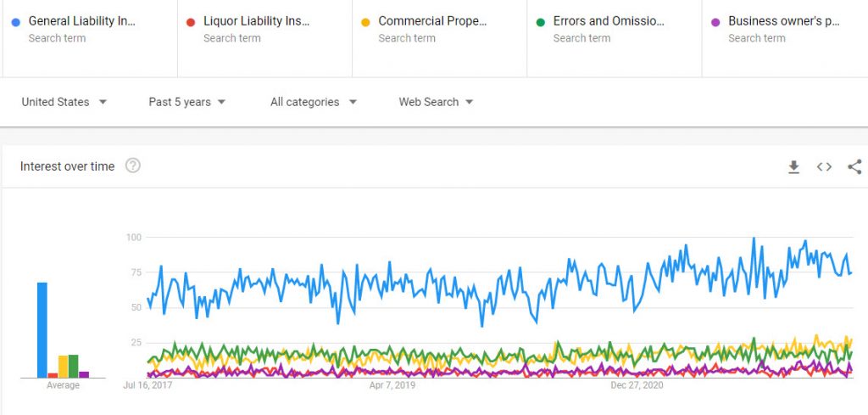Open the United States region dropdown
The height and width of the screenshot is (415, 868).
[x=64, y=102]
